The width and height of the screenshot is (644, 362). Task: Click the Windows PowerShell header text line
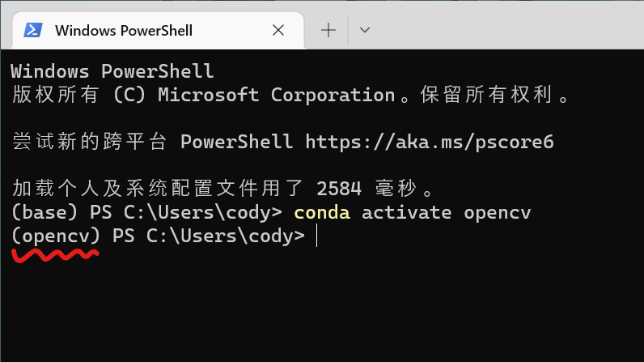pos(112,71)
